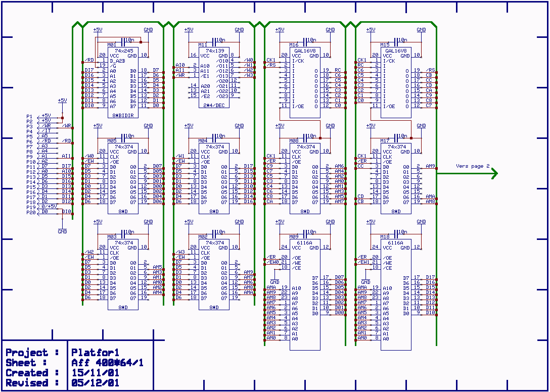Select the 10n capacitor above chip M11
550x392 pixels.
(214, 39)
